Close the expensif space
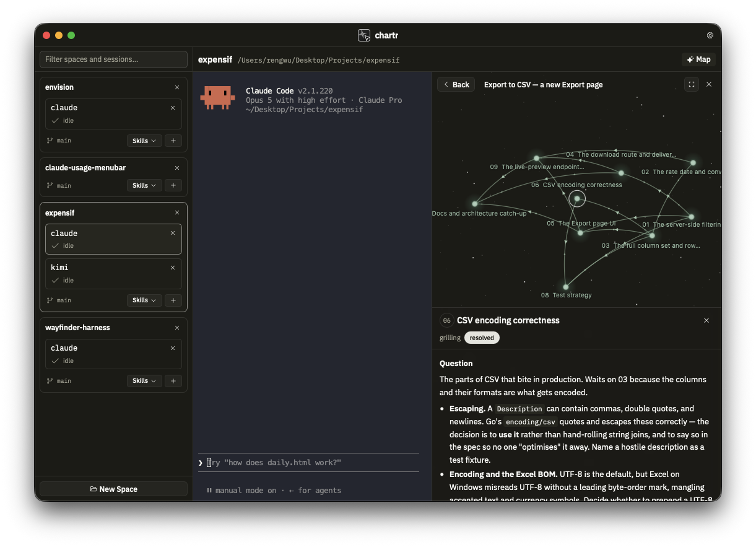Image resolution: width=756 pixels, height=547 pixels. [177, 212]
